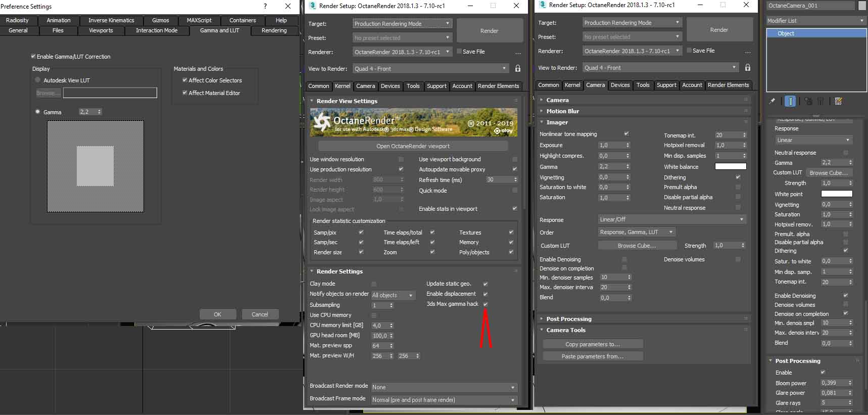Image resolution: width=868 pixels, height=415 pixels.
Task: Open the Broadcast Frame mode dropdown
Action: coord(444,400)
